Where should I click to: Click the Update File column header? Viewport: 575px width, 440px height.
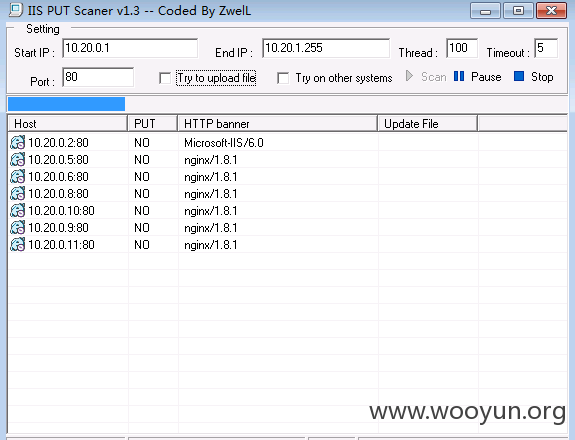(x=428, y=124)
